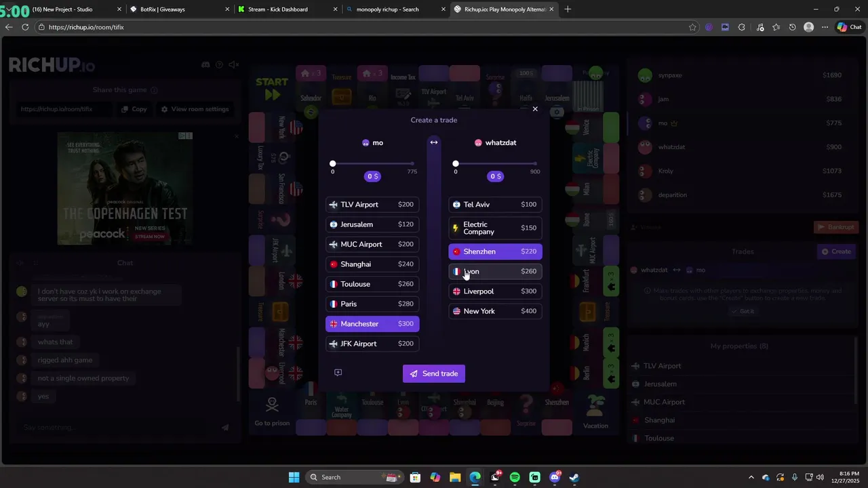This screenshot has height=488, width=868.
Task: Open browser history clock icon
Action: [792, 27]
